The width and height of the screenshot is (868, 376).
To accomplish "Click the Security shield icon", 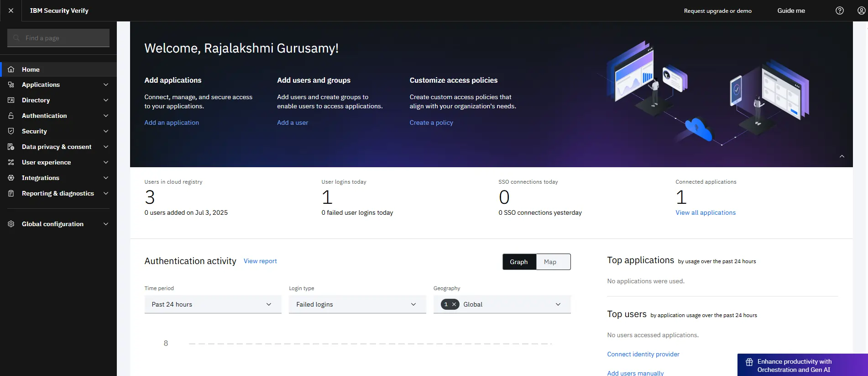I will 11,131.
